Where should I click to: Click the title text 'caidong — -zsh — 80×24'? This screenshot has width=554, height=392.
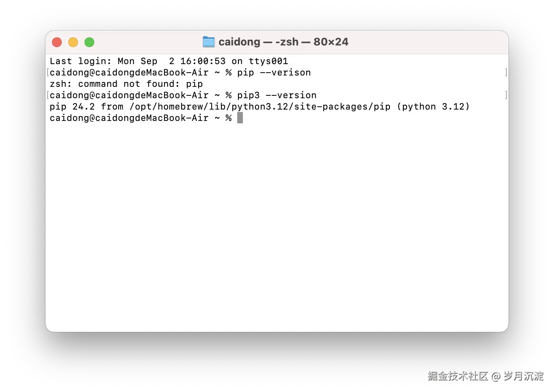(x=283, y=42)
